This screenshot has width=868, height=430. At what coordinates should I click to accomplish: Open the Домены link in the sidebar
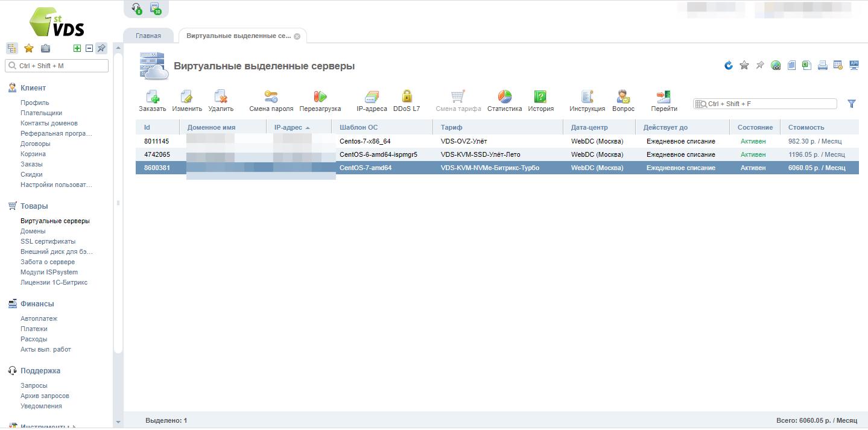33,231
